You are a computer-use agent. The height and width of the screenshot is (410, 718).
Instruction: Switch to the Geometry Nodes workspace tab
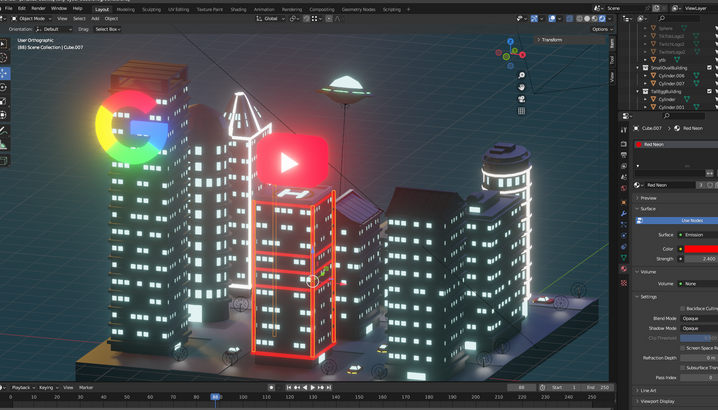[x=358, y=9]
